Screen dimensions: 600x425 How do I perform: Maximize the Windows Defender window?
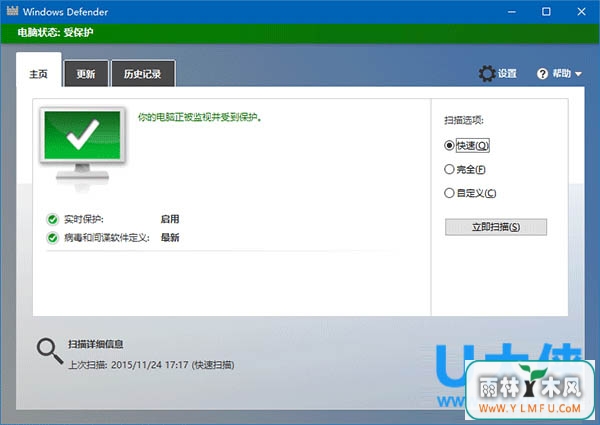tap(546, 12)
